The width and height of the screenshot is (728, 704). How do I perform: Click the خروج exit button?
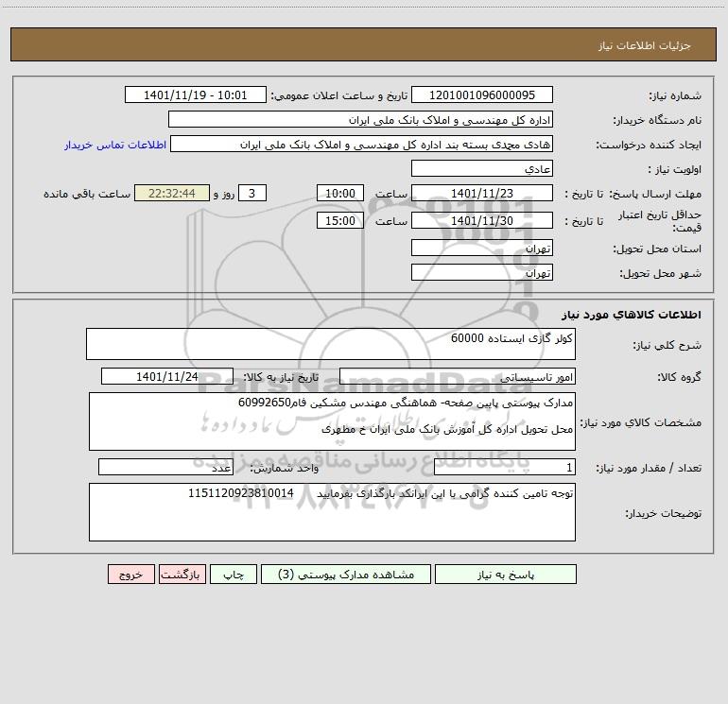(x=130, y=574)
